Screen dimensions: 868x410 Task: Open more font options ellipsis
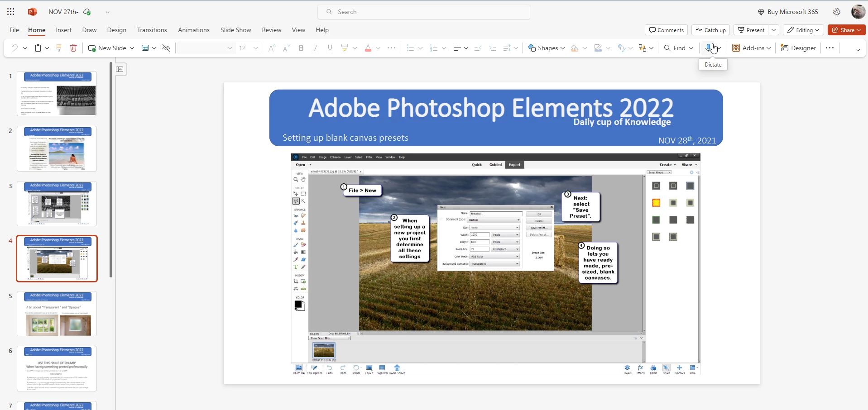click(392, 48)
